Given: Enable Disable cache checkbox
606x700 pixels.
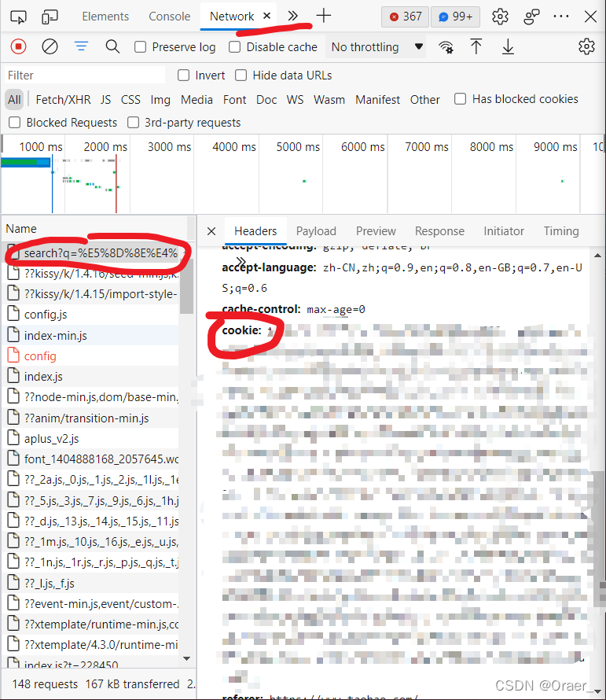Looking at the screenshot, I should click(235, 47).
